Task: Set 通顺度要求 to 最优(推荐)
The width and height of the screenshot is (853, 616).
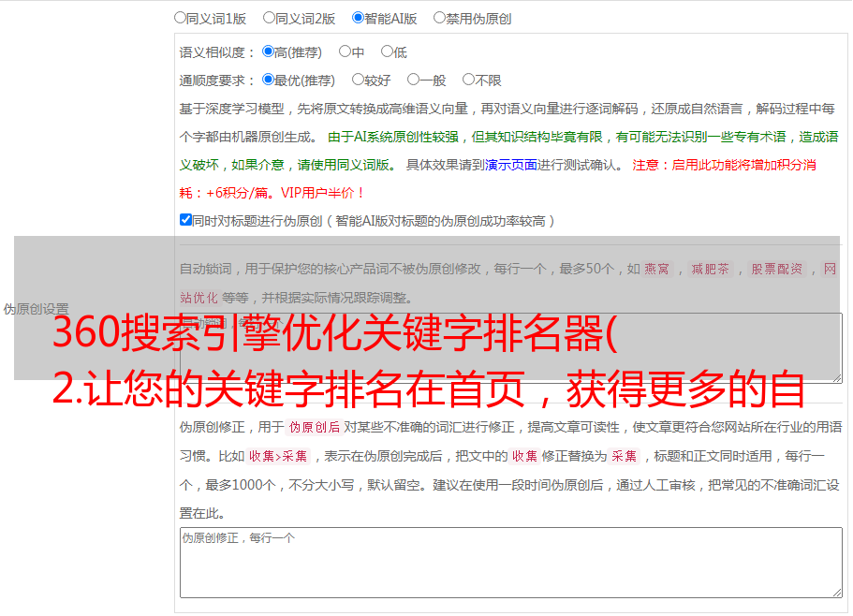Action: [268, 80]
